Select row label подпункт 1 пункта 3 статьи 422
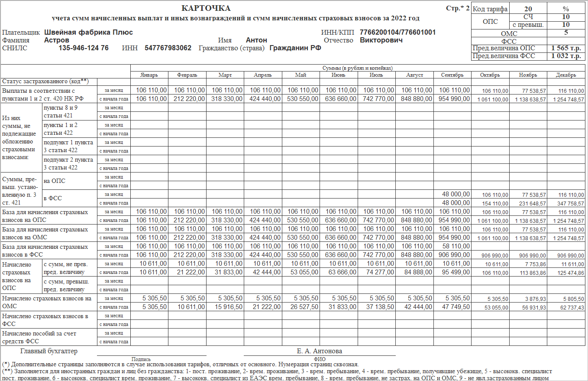Image resolution: width=588 pixels, height=381 pixels. pos(69,147)
